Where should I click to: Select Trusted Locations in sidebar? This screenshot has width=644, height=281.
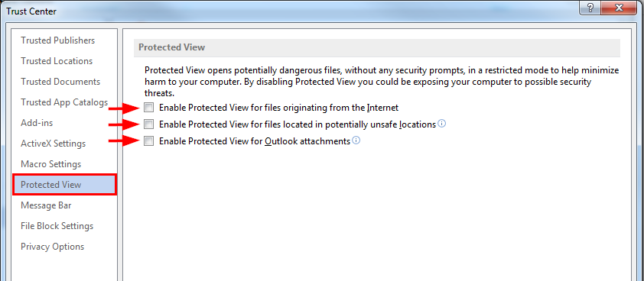coord(57,61)
